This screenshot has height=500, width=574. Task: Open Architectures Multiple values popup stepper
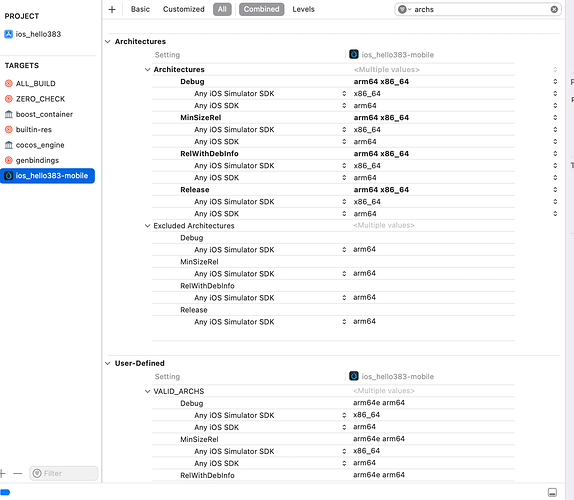tap(555, 70)
